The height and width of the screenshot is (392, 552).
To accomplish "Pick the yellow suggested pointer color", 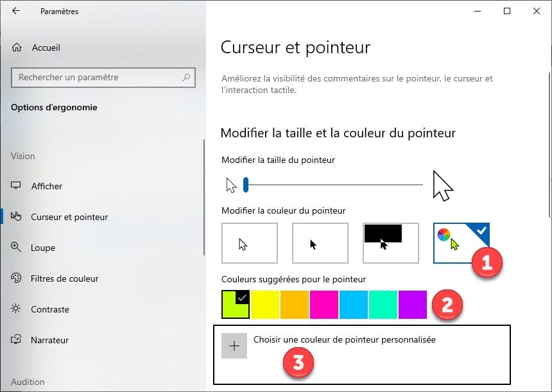I will [265, 304].
